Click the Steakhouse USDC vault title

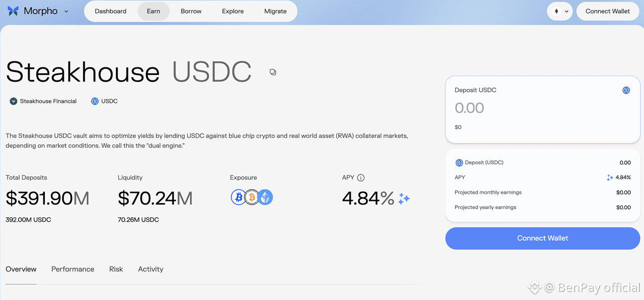coord(129,72)
